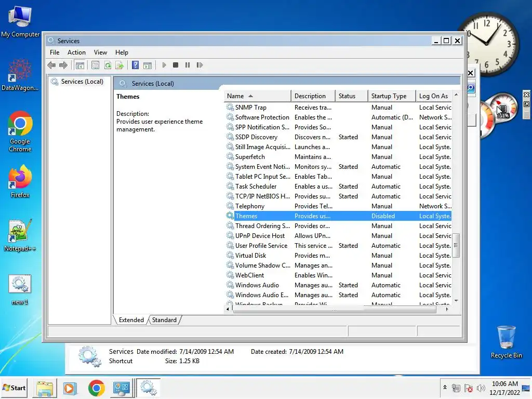The height and width of the screenshot is (399, 532).
Task: Click the Start Service play icon
Action: pos(164,65)
